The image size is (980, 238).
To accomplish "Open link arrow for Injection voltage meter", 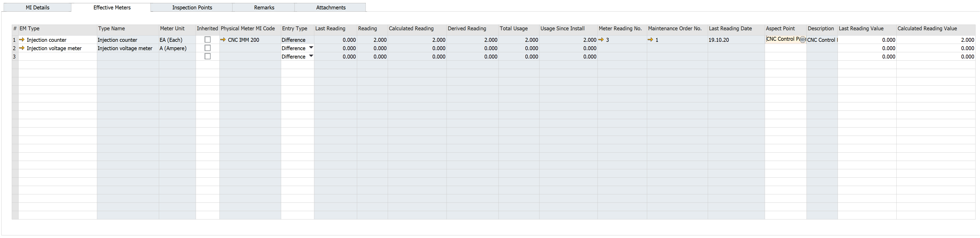I will [x=22, y=48].
